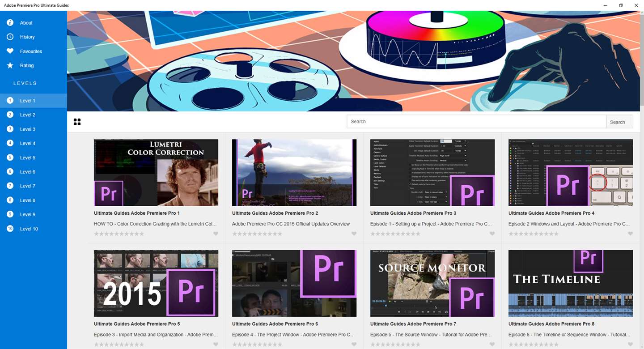Open the Lumetri Color Correction thumbnail

tap(156, 172)
